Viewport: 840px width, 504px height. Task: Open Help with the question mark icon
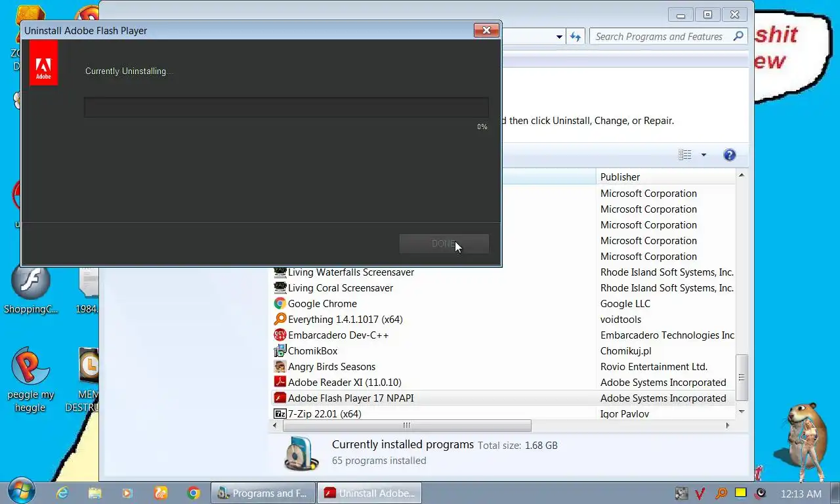click(729, 155)
